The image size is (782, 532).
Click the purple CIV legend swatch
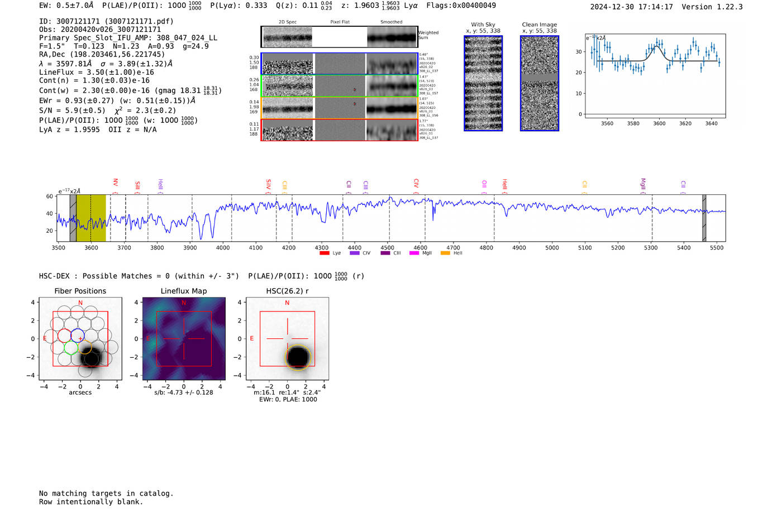[x=355, y=253]
